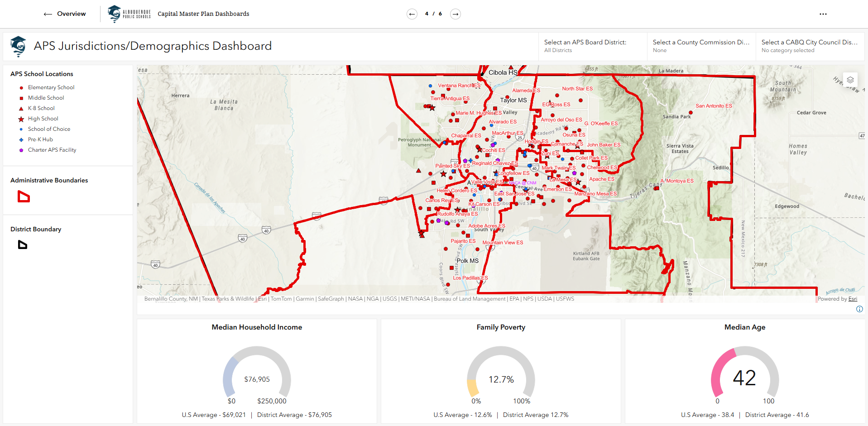Viewport: 868px width, 426px height.
Task: Click the Middle School legend square
Action: [21, 98]
